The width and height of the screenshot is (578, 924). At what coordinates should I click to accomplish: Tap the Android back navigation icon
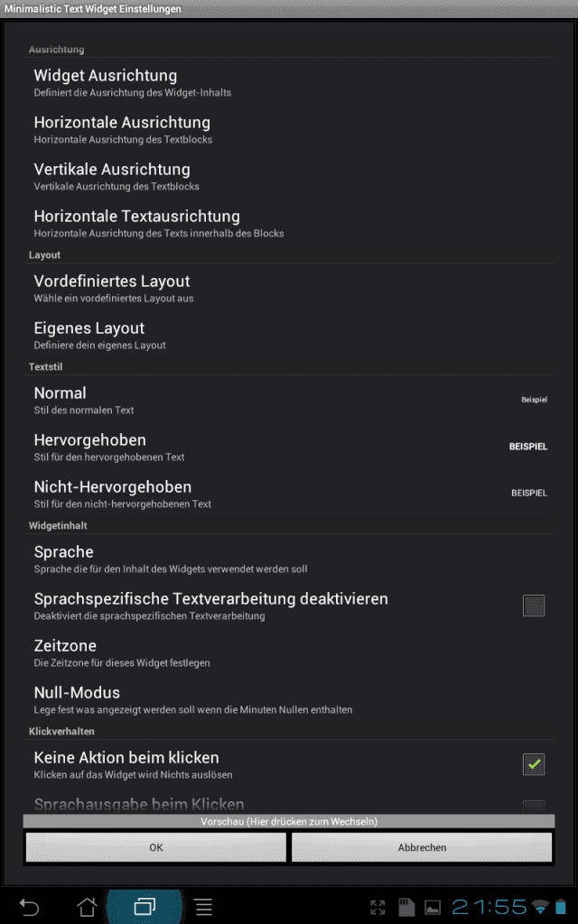click(28, 906)
